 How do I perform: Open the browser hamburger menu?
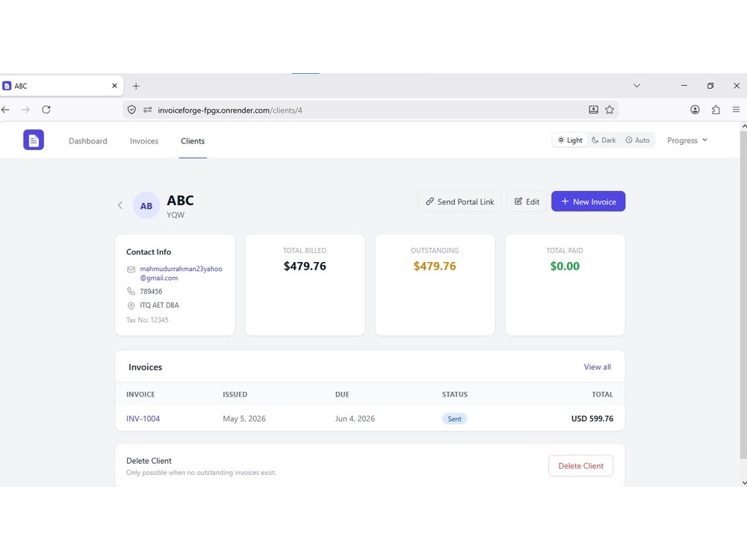(736, 110)
